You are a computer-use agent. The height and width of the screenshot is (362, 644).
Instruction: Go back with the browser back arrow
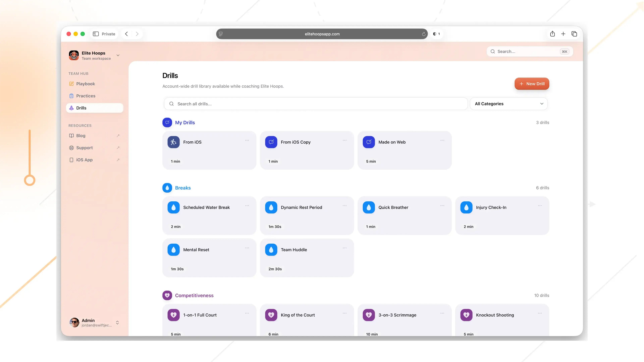point(126,34)
